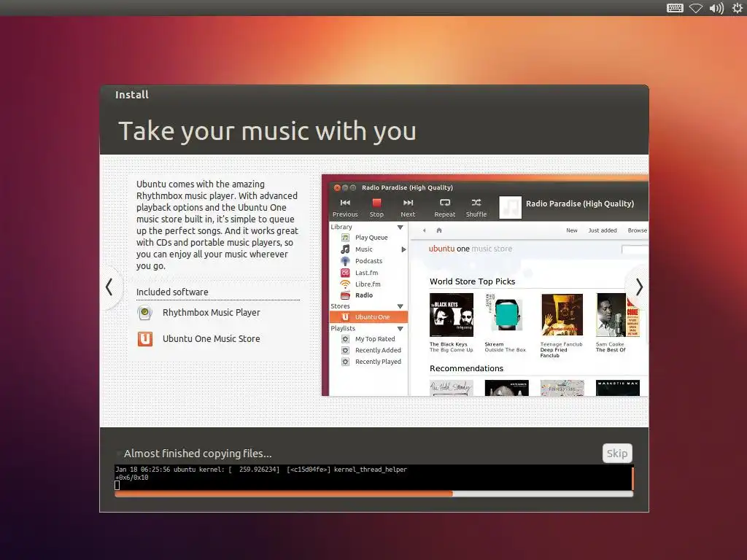The width and height of the screenshot is (747, 560).
Task: Click The Big Come Up album title
Action: click(451, 350)
